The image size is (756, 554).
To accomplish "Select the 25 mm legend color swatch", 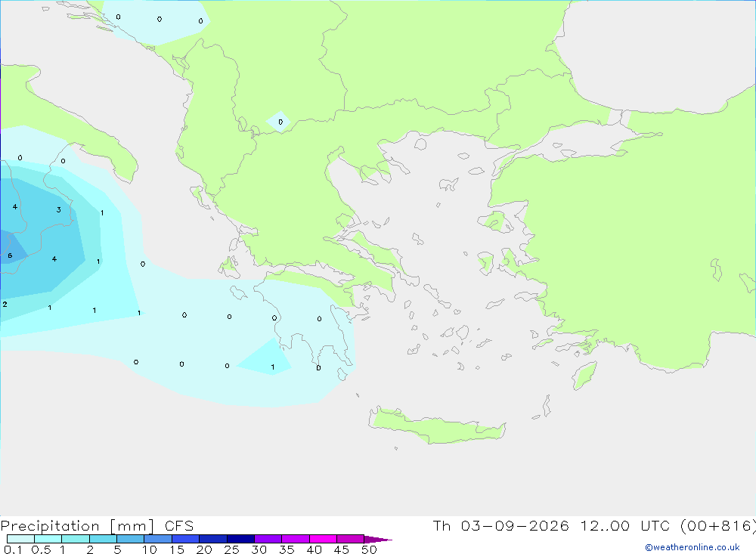I will pos(240,539).
